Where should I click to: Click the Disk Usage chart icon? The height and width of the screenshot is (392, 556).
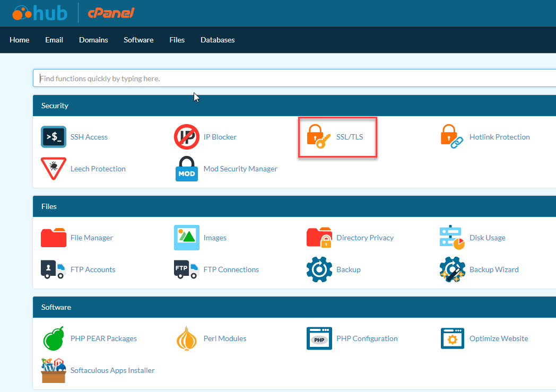click(x=452, y=238)
